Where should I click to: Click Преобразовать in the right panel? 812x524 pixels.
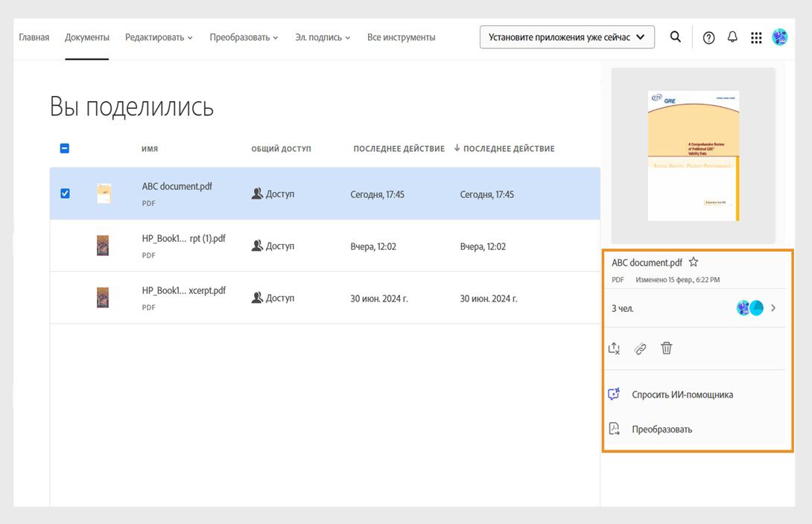pos(662,429)
